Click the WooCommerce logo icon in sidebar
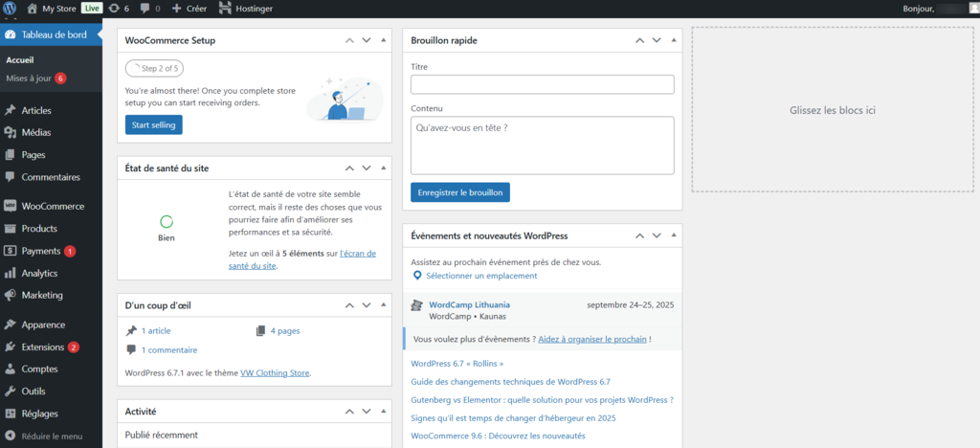Viewport: 980px width, 448px height. (x=10, y=206)
